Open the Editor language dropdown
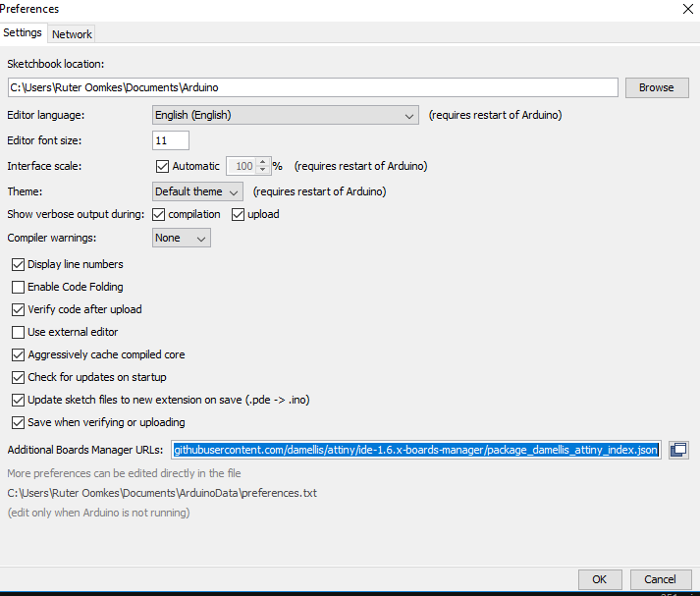 (285, 115)
